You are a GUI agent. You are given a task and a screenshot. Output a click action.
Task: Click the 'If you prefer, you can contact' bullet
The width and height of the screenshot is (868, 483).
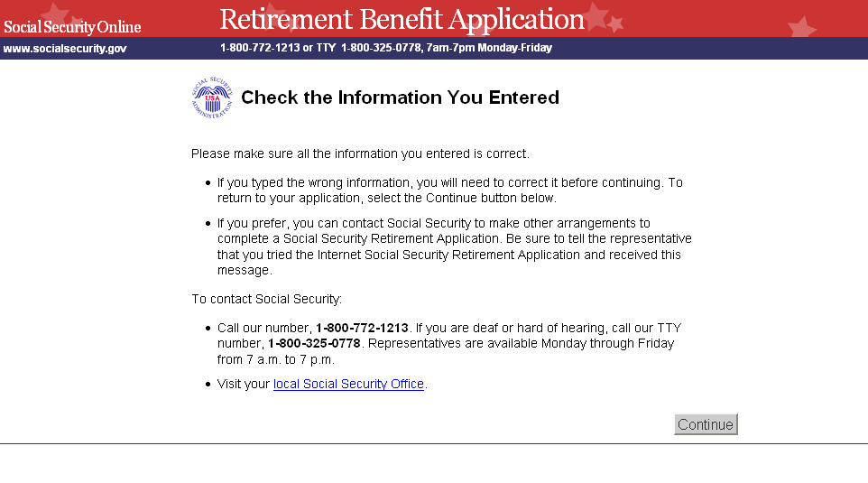(x=454, y=246)
